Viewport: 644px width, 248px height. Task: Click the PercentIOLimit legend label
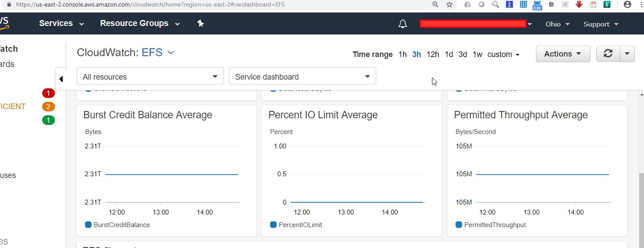coord(300,225)
